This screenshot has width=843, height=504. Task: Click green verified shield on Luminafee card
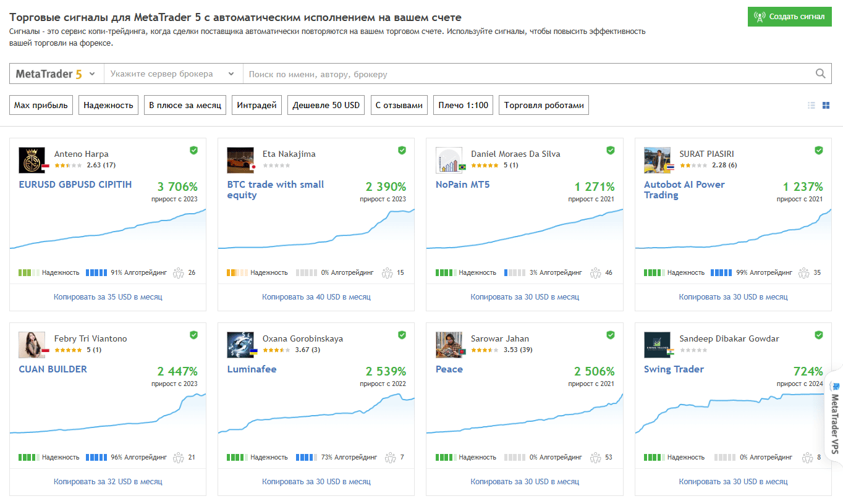402,335
